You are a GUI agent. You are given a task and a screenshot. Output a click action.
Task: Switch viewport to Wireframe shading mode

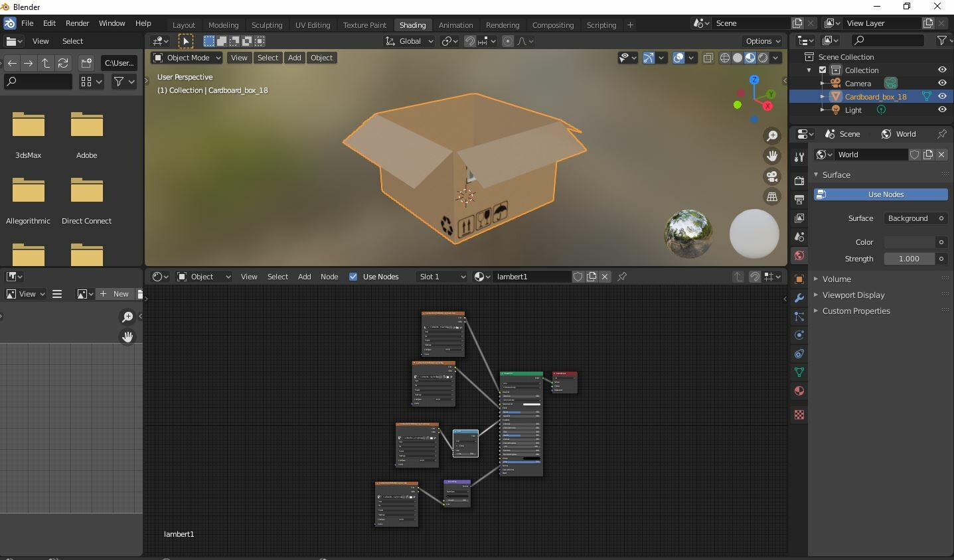(724, 58)
